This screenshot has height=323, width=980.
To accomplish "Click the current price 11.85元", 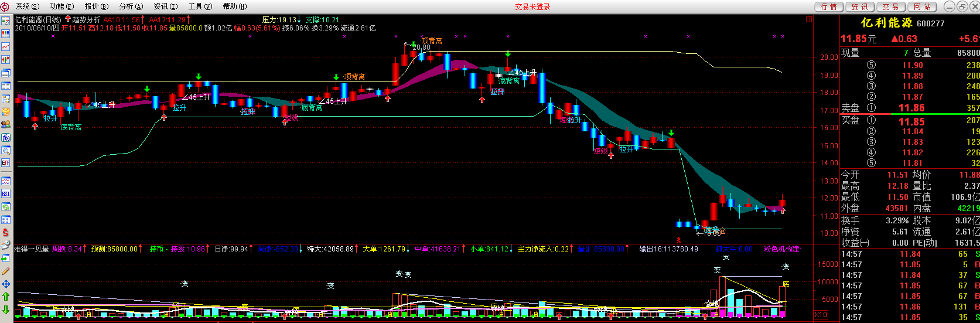I will tap(859, 39).
